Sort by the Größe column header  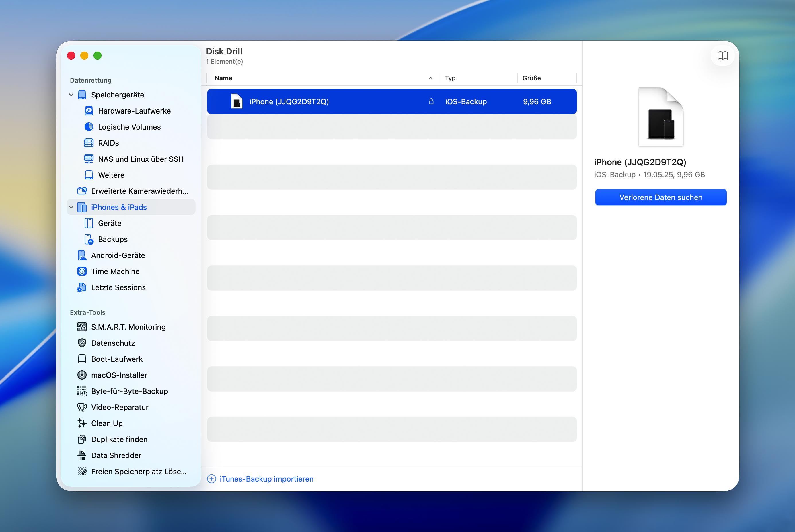(x=532, y=78)
